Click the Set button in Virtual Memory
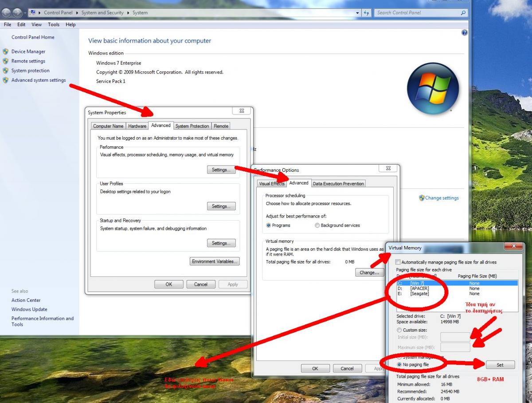The height and width of the screenshot is (403, 532). point(500,365)
